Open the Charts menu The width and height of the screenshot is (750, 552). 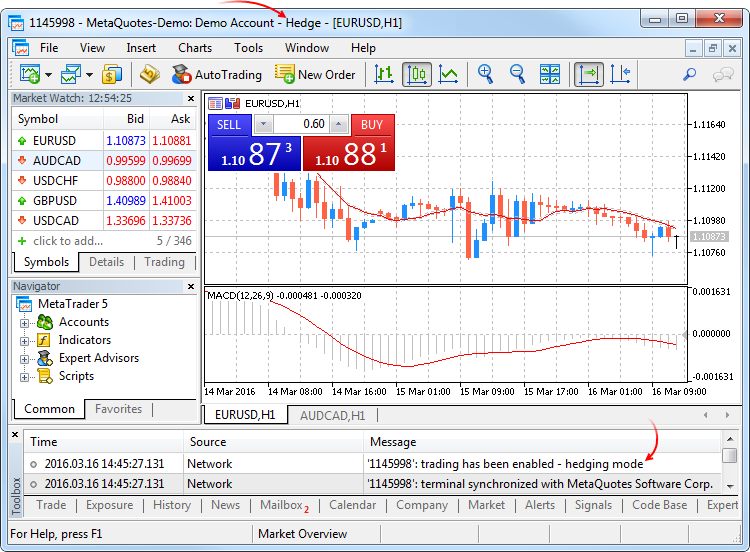tap(195, 47)
